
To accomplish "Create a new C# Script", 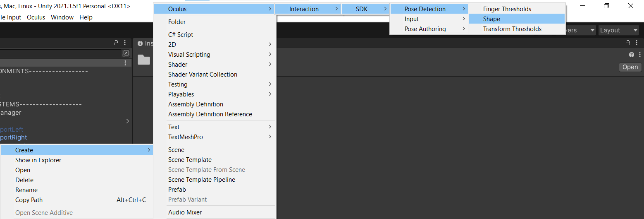I will (214, 35).
